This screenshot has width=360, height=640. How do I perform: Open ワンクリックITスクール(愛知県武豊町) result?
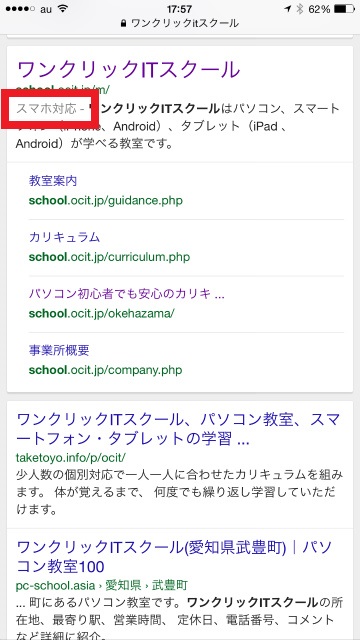[x=173, y=557]
